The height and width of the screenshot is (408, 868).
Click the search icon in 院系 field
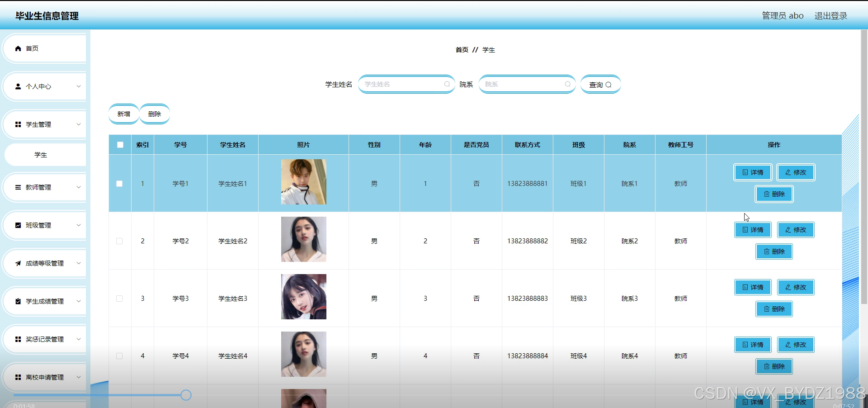click(567, 84)
